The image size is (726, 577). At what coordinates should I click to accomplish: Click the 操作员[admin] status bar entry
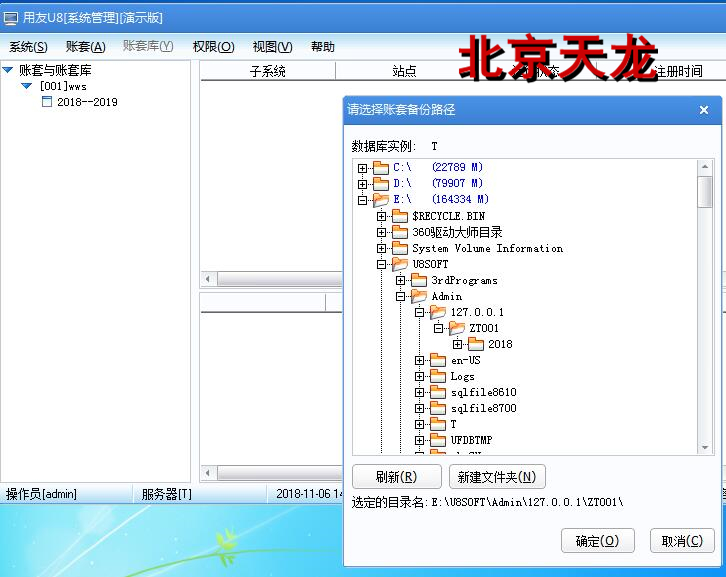42,494
